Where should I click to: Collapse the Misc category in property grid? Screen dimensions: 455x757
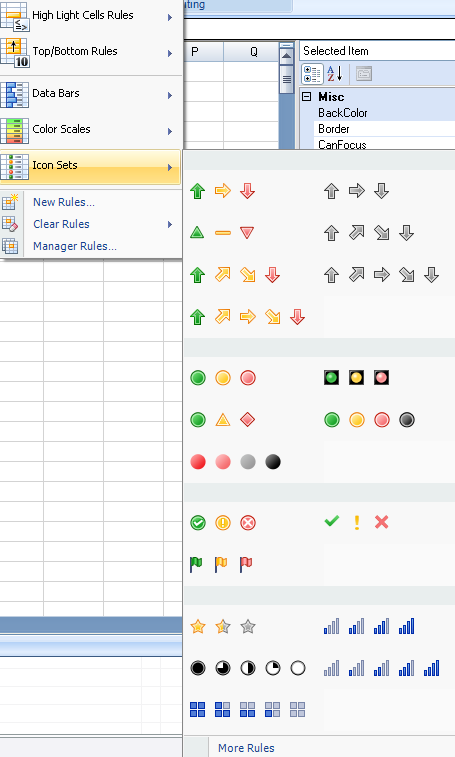(x=306, y=97)
